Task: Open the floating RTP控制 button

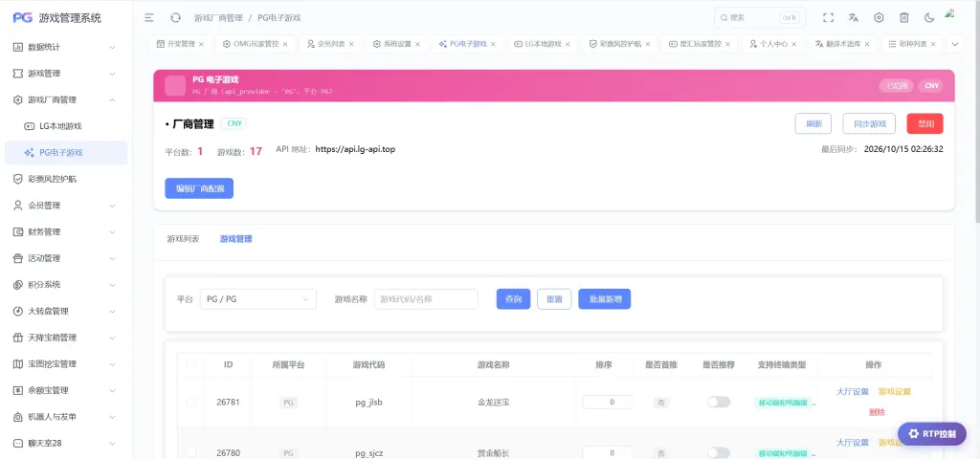Action: point(932,434)
